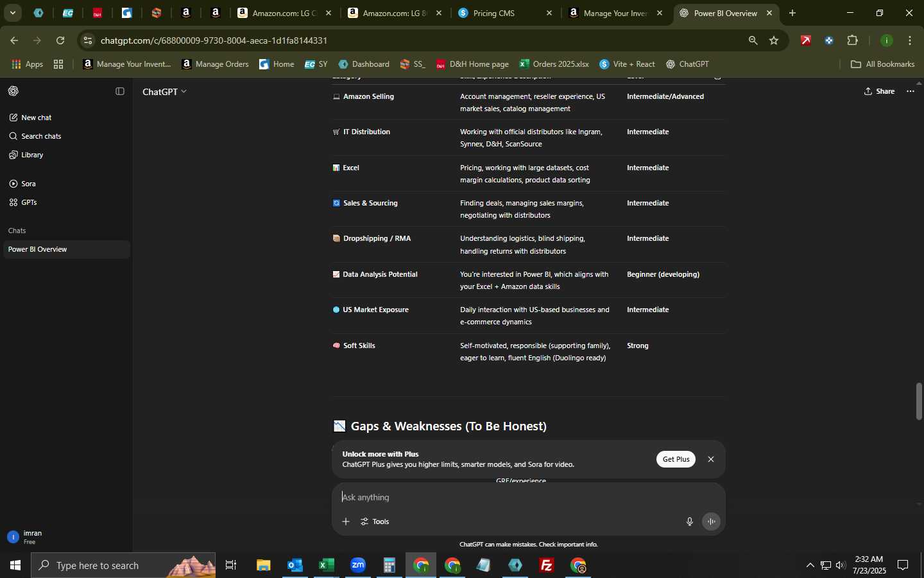Open the Dashboard bookmark
Screen dimensions: 924x578
(364, 64)
